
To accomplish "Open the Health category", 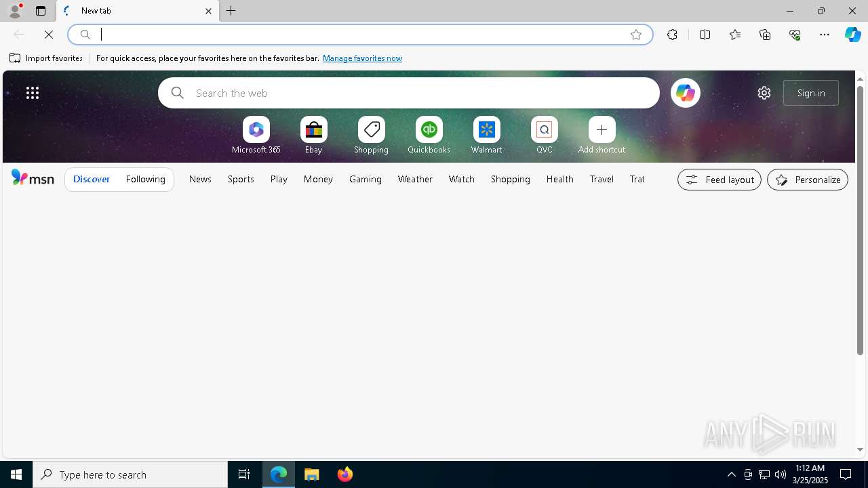I will [x=560, y=179].
